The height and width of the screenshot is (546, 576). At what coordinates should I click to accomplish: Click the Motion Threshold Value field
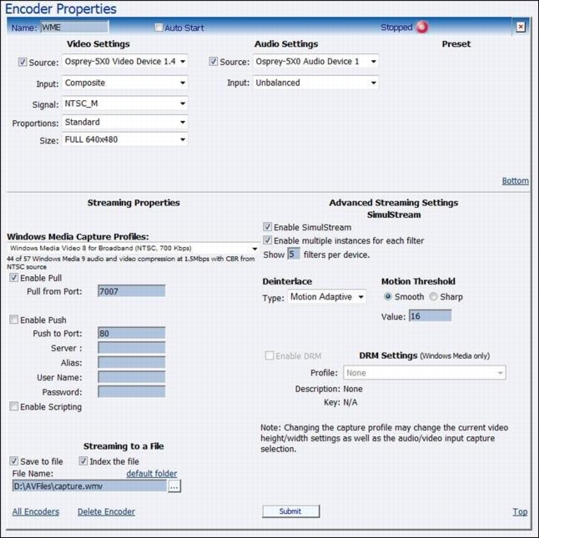click(x=430, y=316)
